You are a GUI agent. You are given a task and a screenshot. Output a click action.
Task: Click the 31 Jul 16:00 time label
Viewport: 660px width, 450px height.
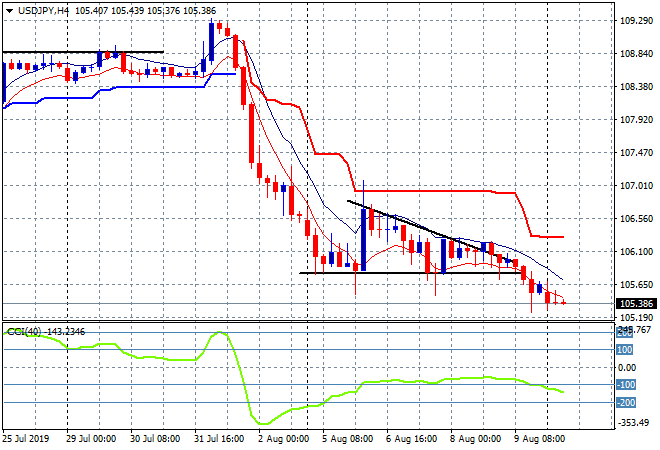(219, 439)
